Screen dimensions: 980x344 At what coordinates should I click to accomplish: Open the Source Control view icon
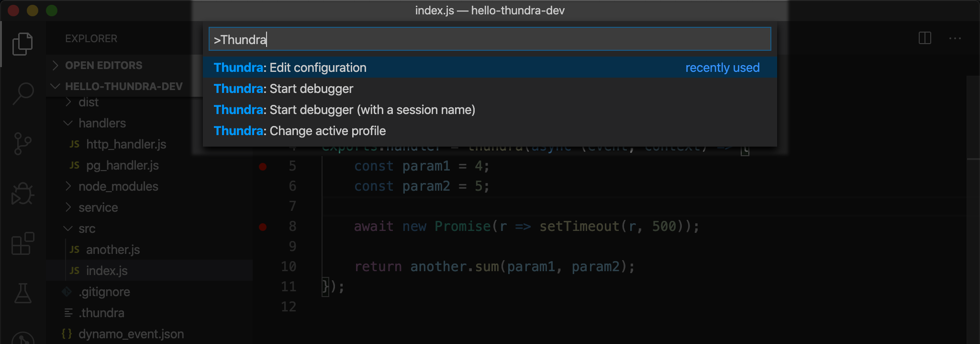coord(22,144)
